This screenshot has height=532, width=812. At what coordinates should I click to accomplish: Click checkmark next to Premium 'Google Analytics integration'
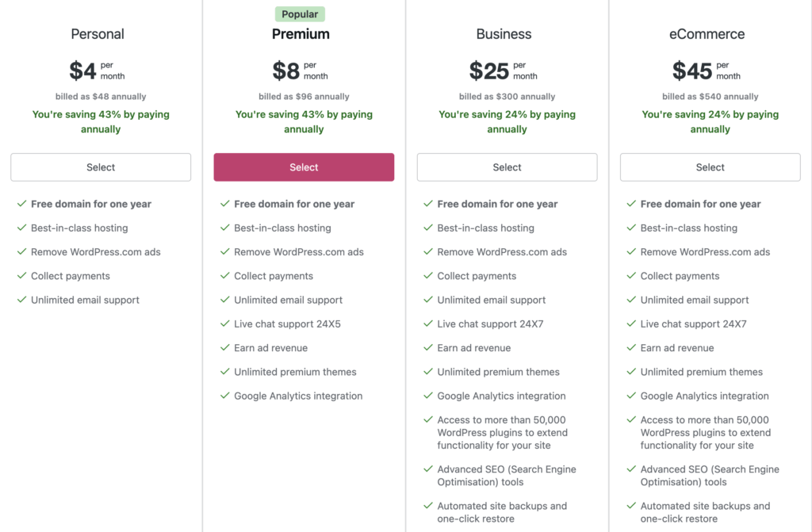coord(224,396)
